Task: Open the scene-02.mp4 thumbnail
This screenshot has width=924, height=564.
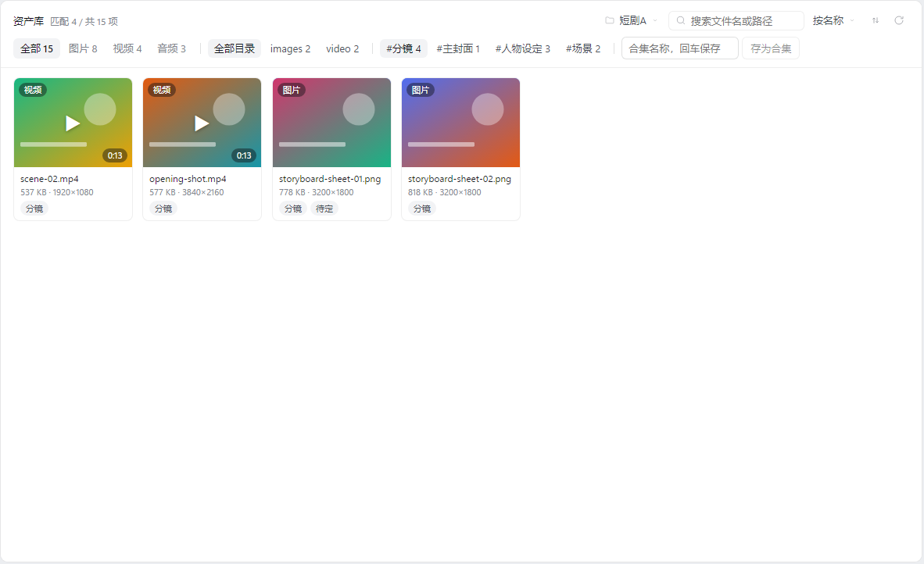Action: point(73,123)
